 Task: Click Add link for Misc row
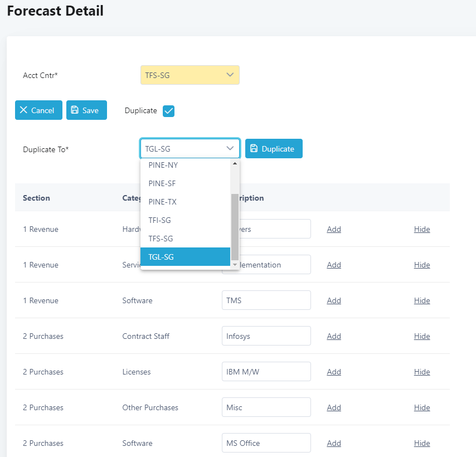point(334,407)
